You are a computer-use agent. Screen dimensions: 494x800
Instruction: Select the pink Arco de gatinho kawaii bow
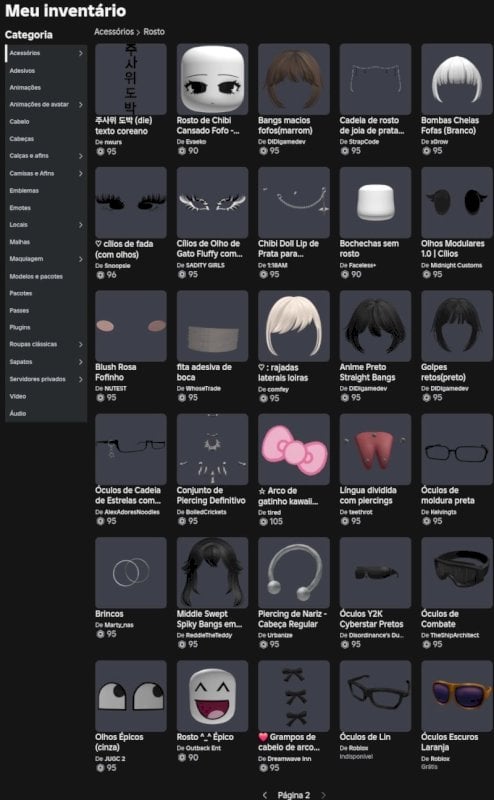[x=294, y=449]
